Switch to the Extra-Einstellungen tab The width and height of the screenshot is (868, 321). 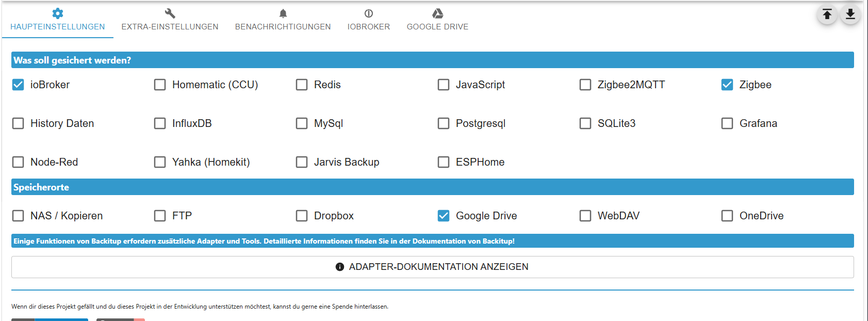click(170, 20)
